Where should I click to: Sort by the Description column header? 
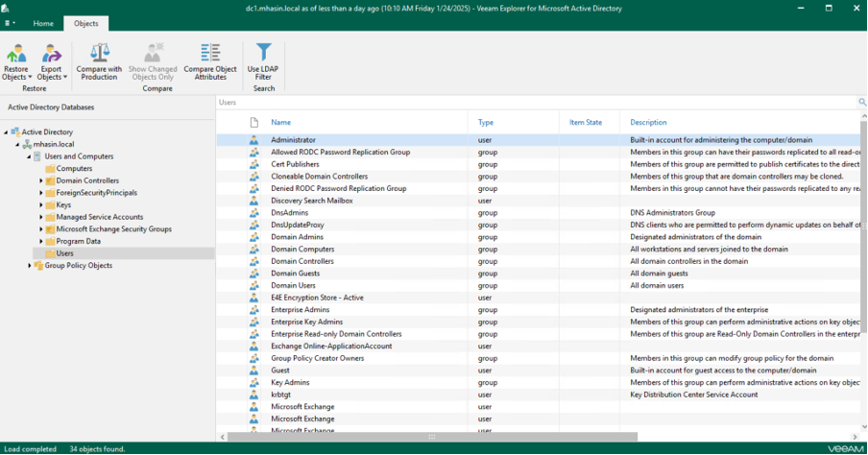click(648, 122)
